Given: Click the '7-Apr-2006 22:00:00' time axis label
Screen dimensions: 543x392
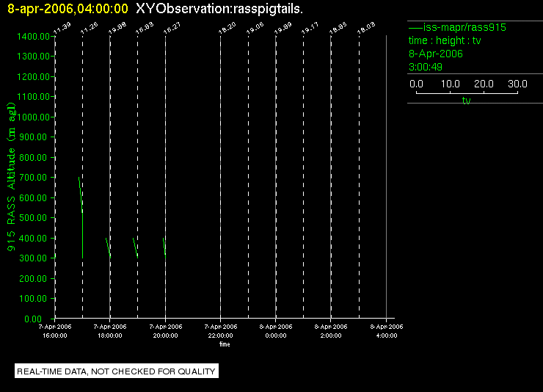Looking at the screenshot, I should tap(221, 331).
